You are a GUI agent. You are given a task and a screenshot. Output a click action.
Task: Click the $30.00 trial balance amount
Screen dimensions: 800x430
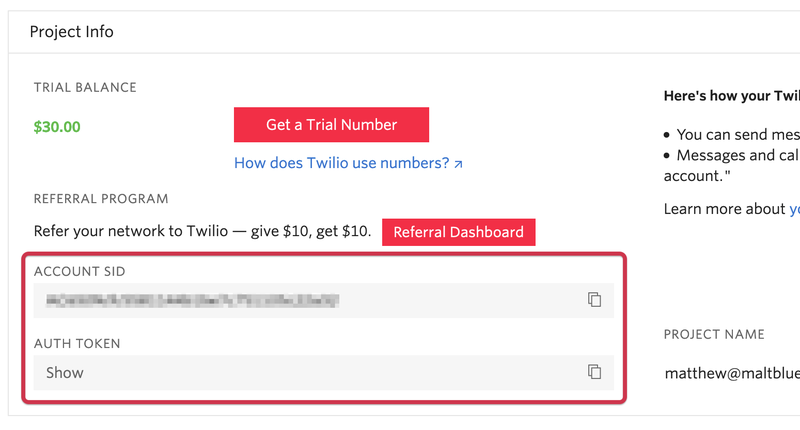[x=57, y=127]
